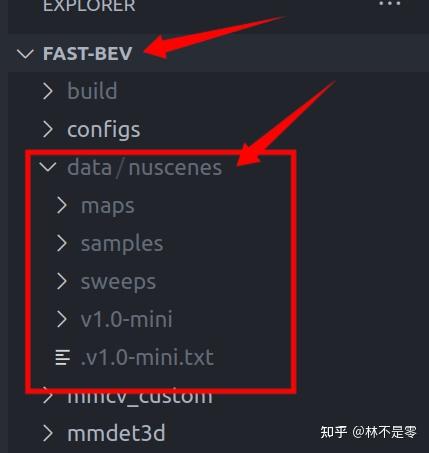Select the configs folder label

[104, 130]
